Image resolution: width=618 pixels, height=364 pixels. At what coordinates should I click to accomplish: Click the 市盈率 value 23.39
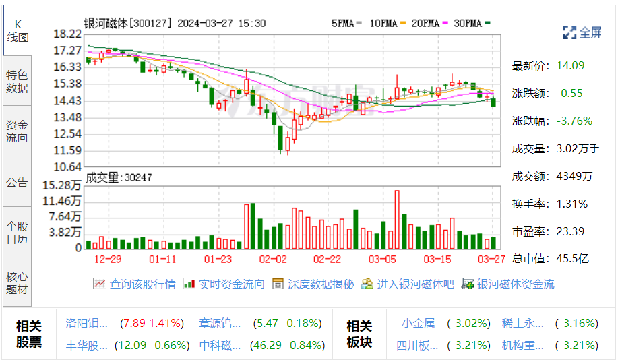(x=570, y=231)
